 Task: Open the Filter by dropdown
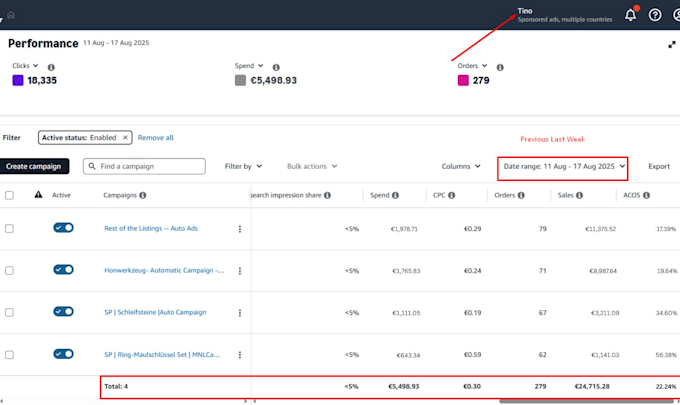[x=243, y=167]
